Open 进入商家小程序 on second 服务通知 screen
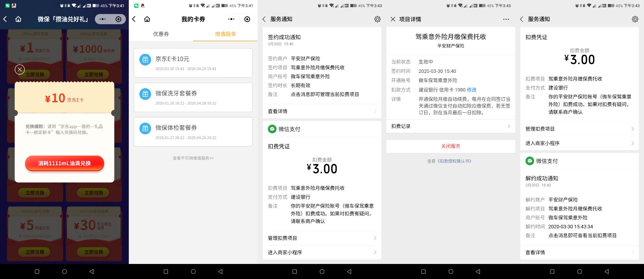 tap(580, 143)
